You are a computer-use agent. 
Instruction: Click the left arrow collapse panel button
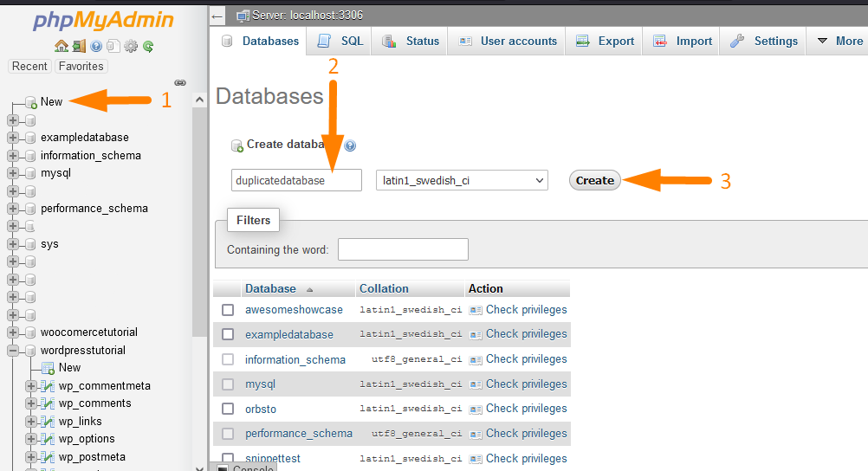(x=217, y=16)
